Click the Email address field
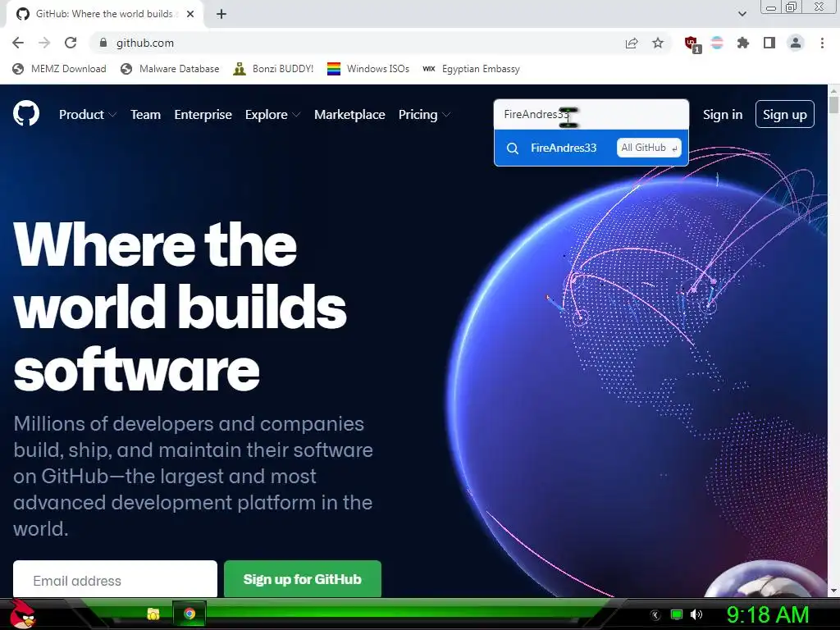Image resolution: width=840 pixels, height=630 pixels. (x=115, y=580)
